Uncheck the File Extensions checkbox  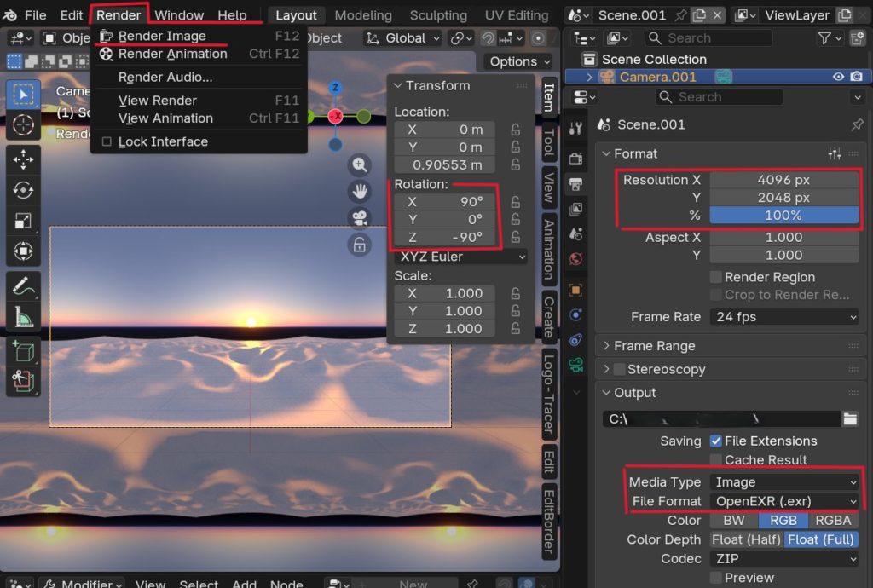716,441
